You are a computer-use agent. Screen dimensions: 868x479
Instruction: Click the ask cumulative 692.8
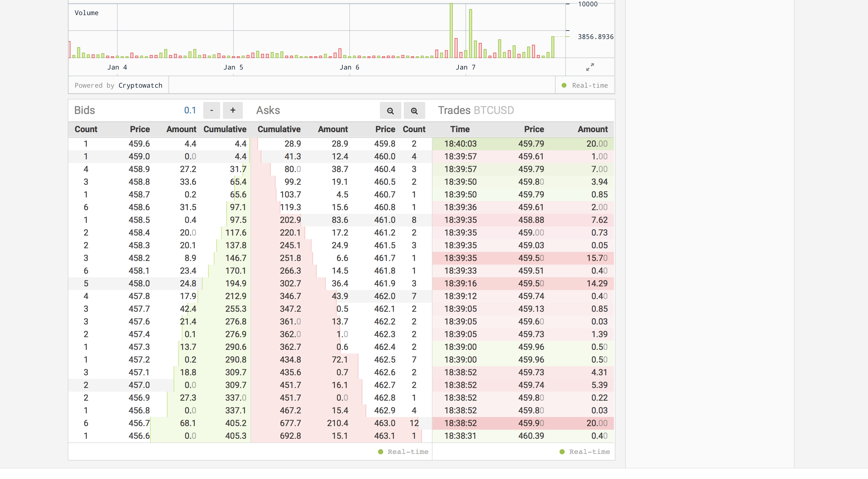click(290, 436)
